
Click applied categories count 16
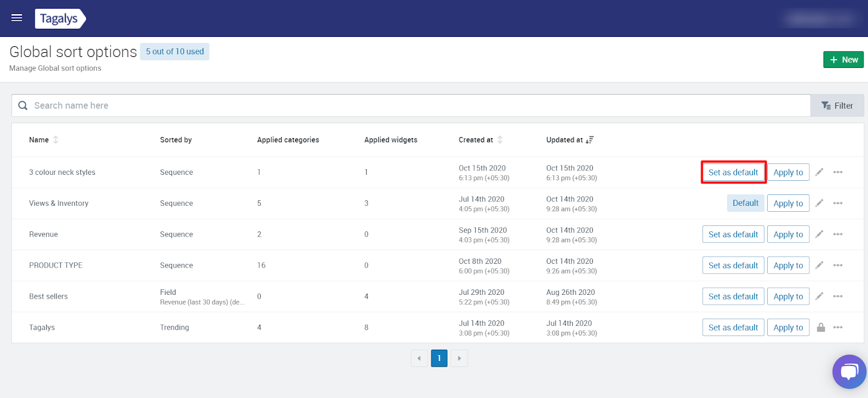click(261, 265)
